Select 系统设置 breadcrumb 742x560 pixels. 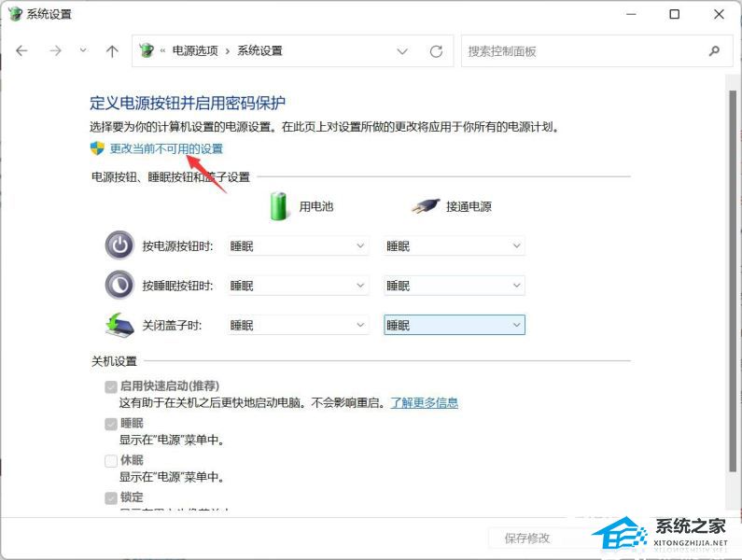pos(259,50)
